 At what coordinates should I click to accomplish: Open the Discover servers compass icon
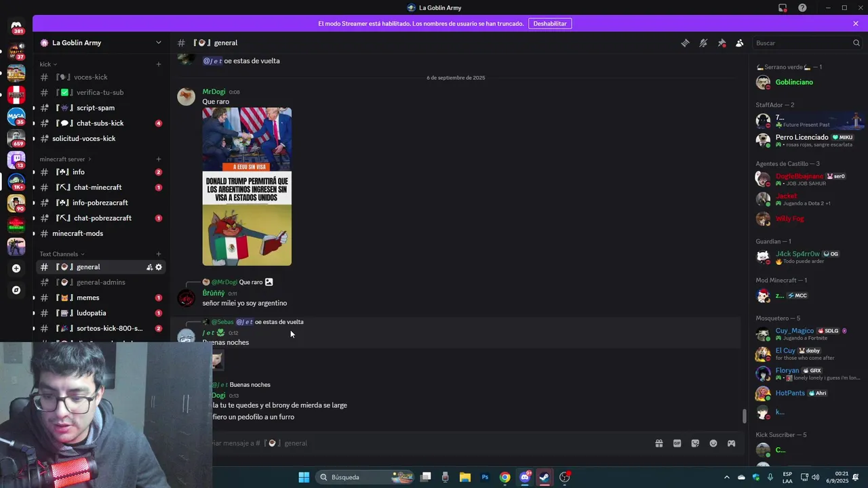16,290
